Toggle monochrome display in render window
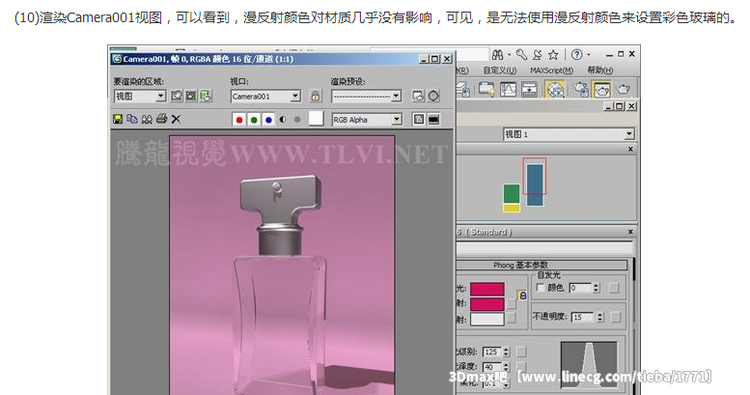The width and height of the screenshot is (750, 395). [297, 120]
